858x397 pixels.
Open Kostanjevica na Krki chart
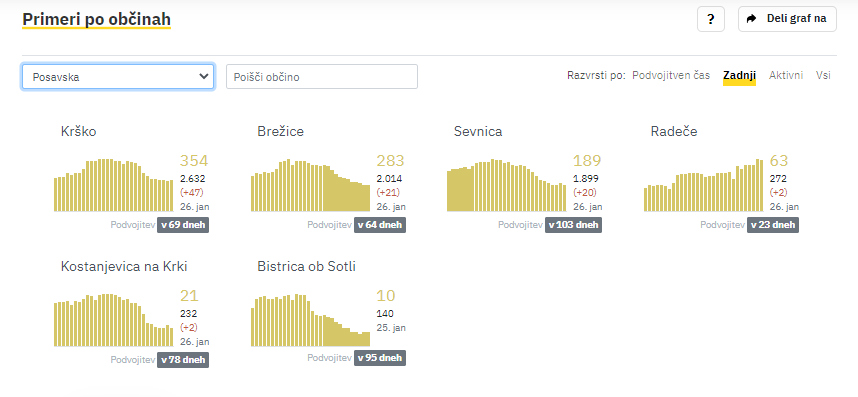pyautogui.click(x=114, y=320)
